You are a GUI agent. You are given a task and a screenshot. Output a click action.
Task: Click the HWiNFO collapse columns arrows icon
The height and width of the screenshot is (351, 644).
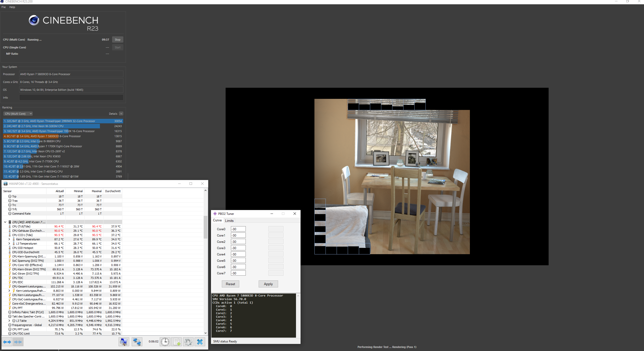18,342
